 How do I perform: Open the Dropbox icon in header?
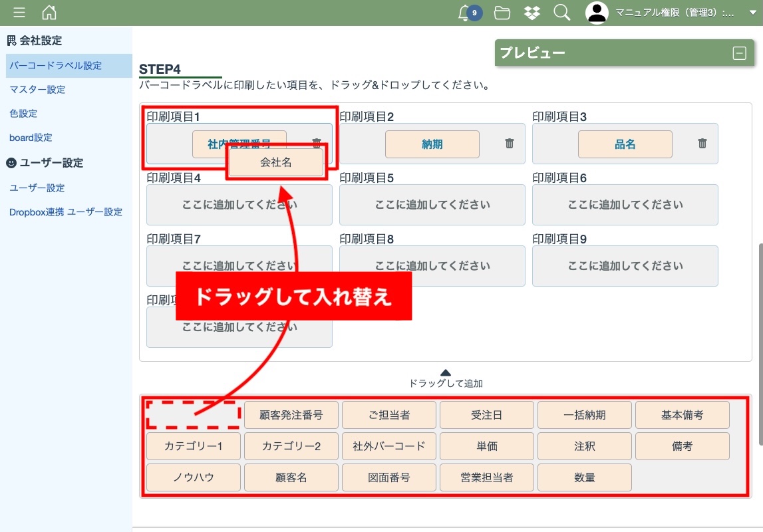click(532, 13)
